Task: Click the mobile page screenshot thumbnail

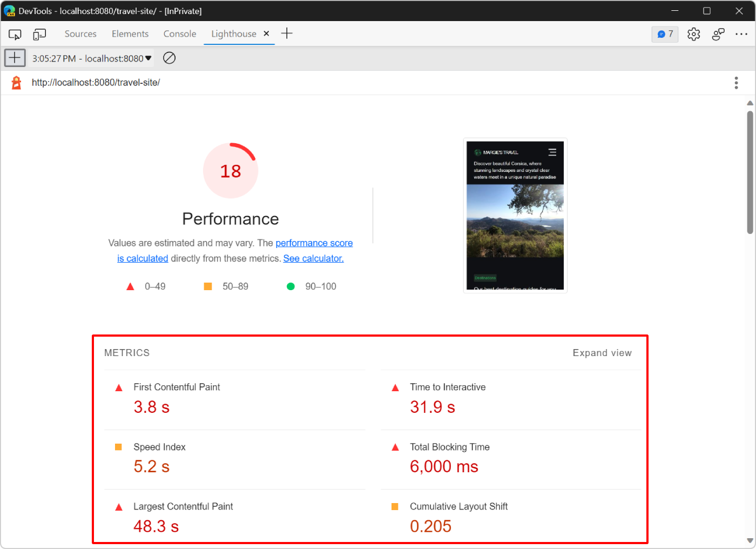Action: tap(515, 215)
